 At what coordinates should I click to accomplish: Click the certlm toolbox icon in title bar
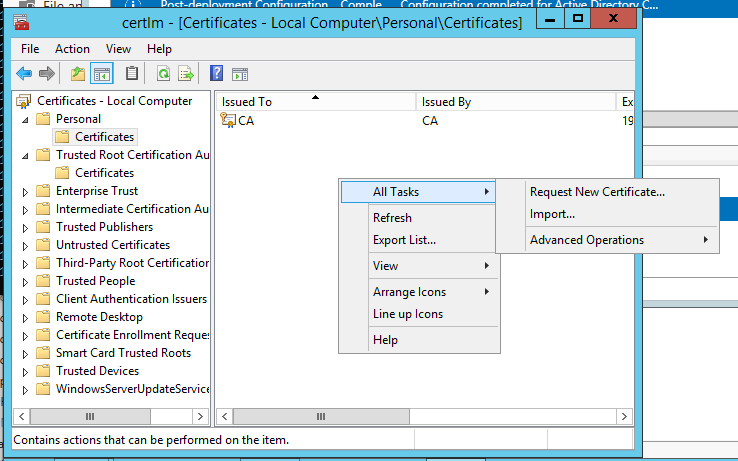point(21,22)
